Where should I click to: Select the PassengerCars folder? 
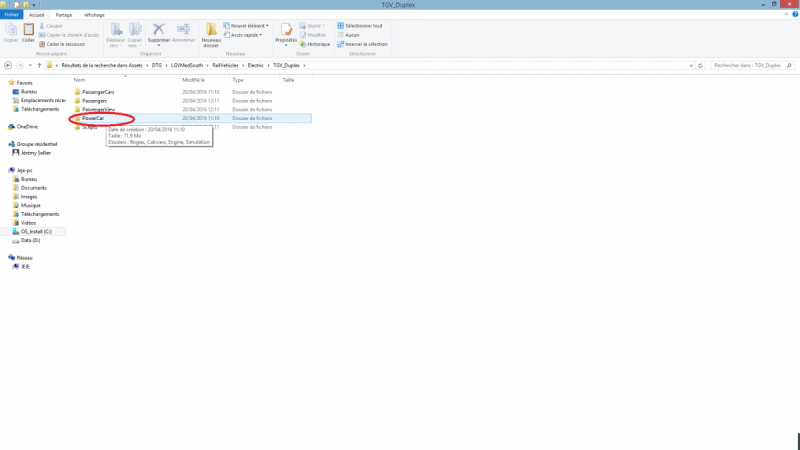98,92
